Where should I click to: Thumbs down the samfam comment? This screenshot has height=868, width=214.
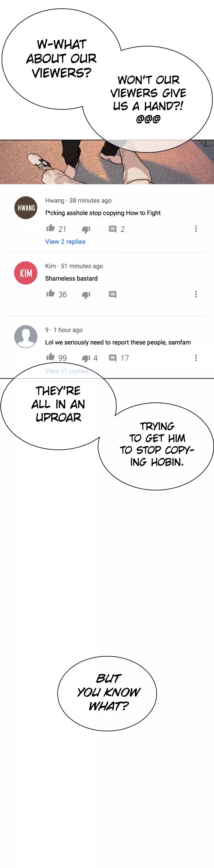pyautogui.click(x=86, y=359)
